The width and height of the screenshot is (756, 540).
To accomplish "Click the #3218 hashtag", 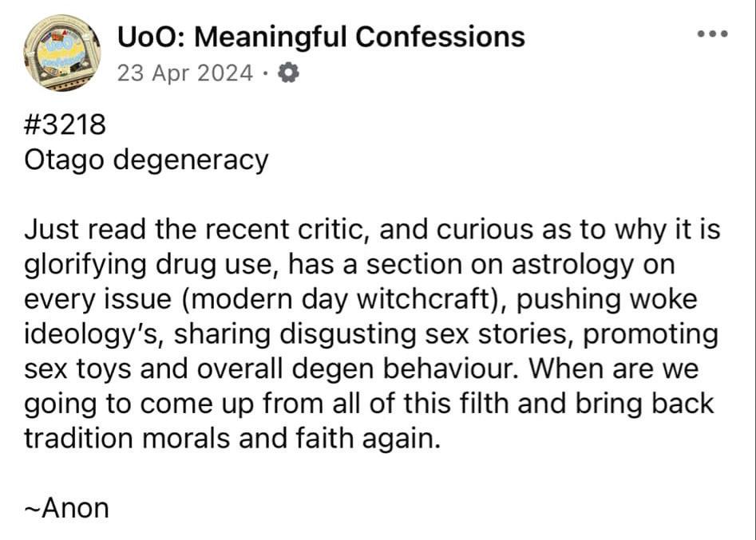I will click(x=65, y=124).
